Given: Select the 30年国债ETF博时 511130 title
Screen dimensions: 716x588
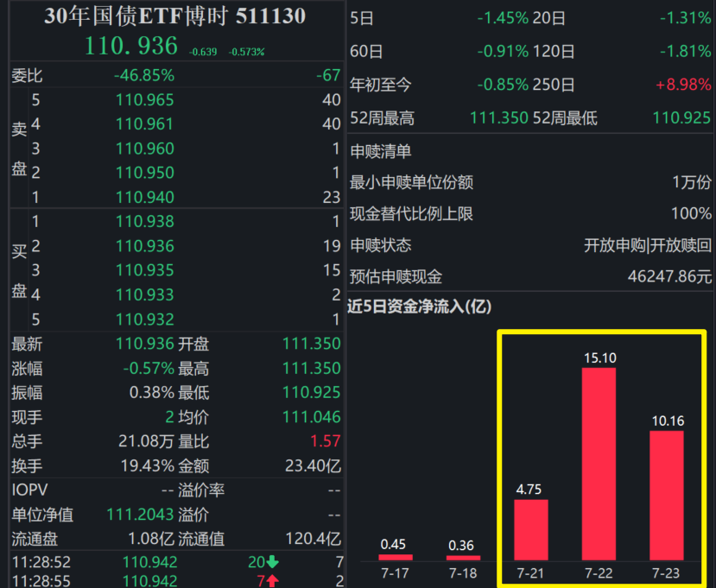Looking at the screenshot, I should 174,16.
